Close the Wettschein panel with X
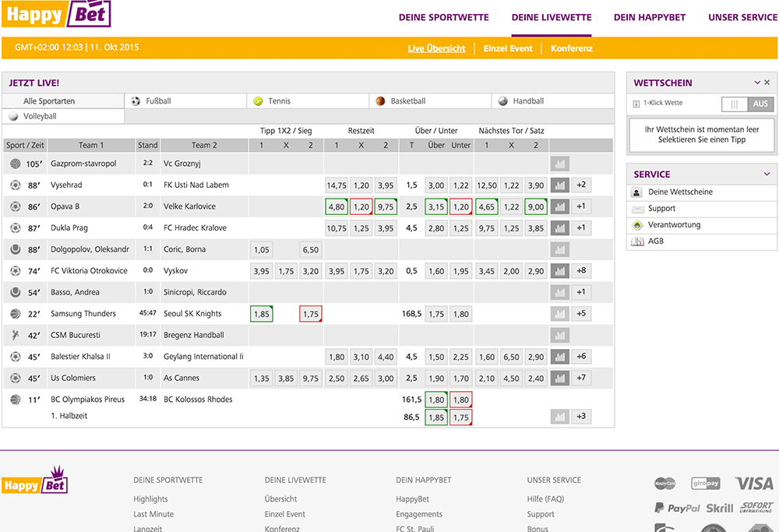779x532 pixels. [x=767, y=83]
